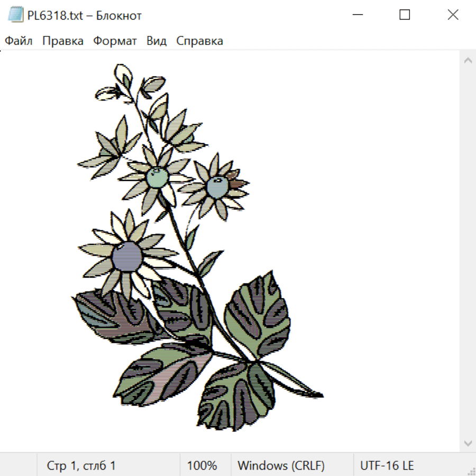The height and width of the screenshot is (476, 476).
Task: Click the scrollbar up arrow
Action: coord(468,60)
